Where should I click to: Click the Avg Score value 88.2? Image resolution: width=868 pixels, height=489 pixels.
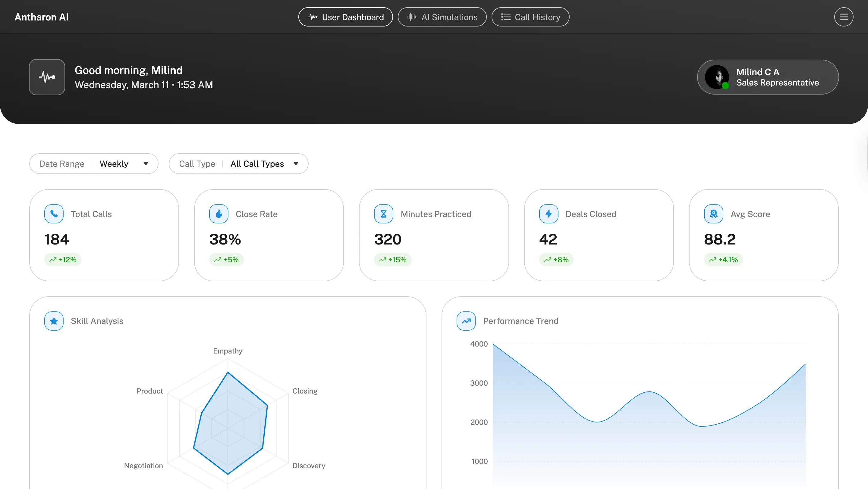[720, 239]
